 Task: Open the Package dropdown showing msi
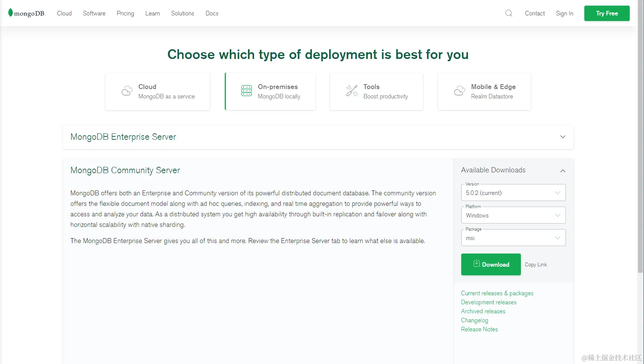click(513, 238)
